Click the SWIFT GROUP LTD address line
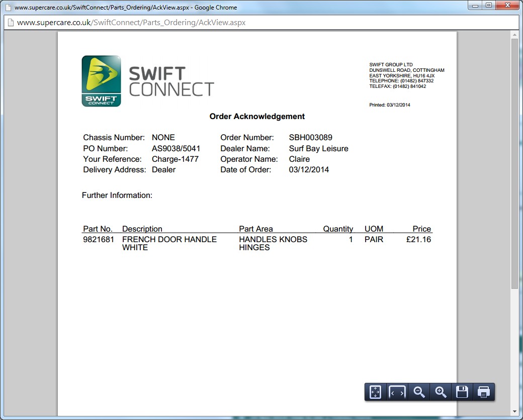The width and height of the screenshot is (523, 420). click(391, 65)
